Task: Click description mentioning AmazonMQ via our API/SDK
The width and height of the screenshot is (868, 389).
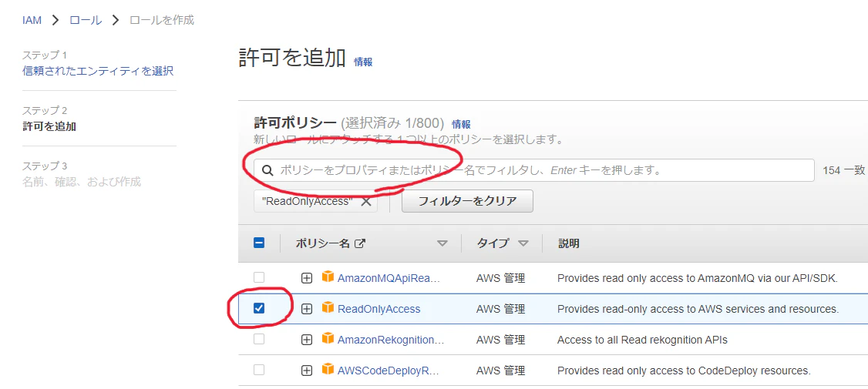Action: (x=698, y=278)
